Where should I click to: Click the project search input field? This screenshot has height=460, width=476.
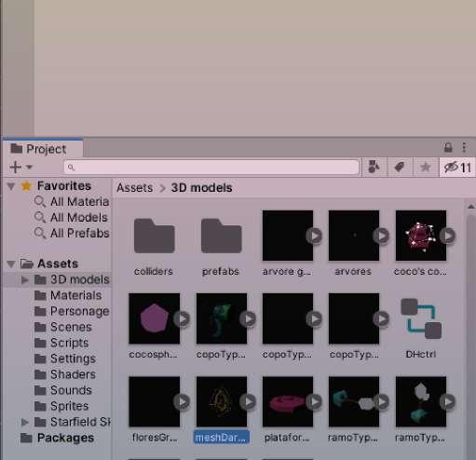211,168
